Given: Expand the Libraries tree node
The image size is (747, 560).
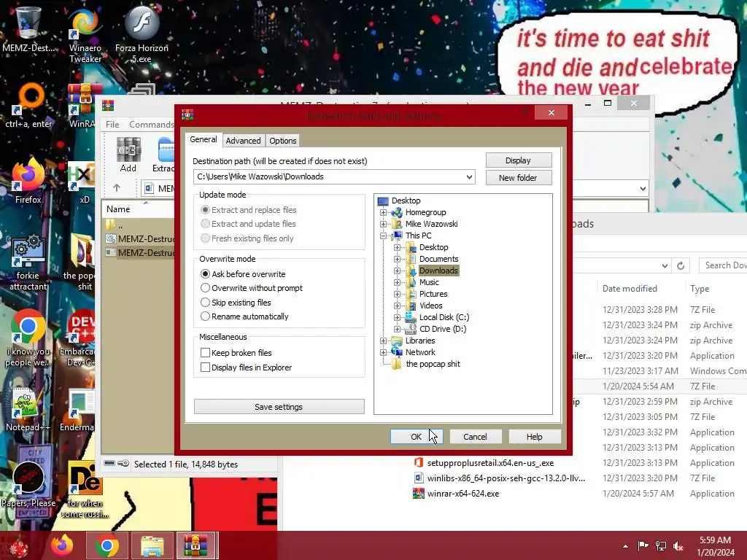Looking at the screenshot, I should click(383, 341).
